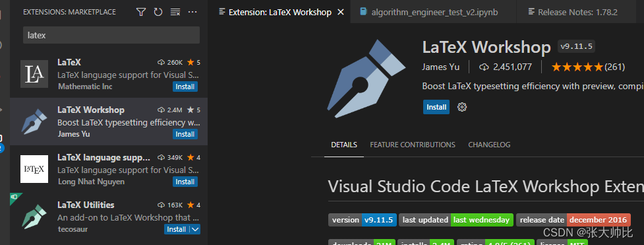The width and height of the screenshot is (644, 245).
Task: Select LaTeX Utilities green pen icon
Action: click(x=34, y=217)
